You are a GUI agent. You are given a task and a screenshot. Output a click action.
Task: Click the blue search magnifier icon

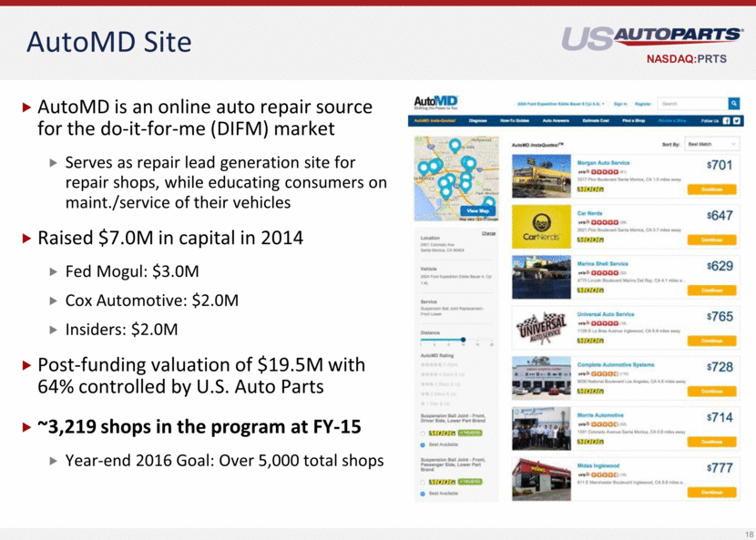tap(733, 103)
